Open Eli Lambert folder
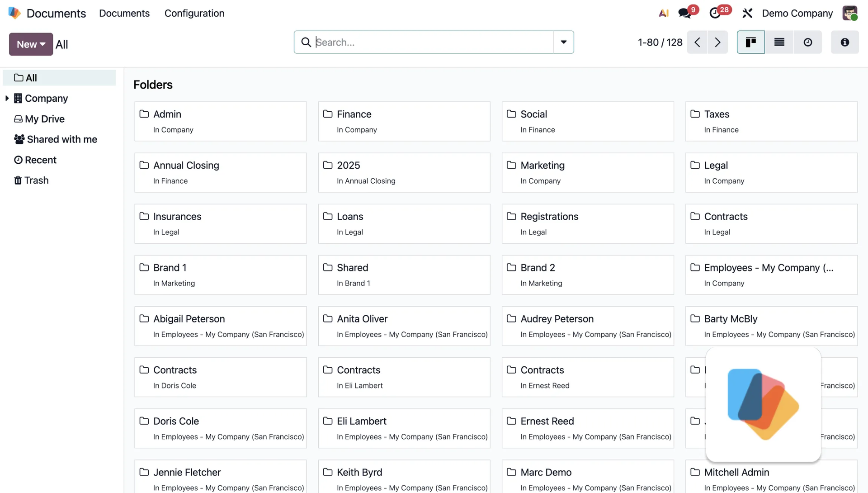The image size is (868, 493). coord(404,428)
